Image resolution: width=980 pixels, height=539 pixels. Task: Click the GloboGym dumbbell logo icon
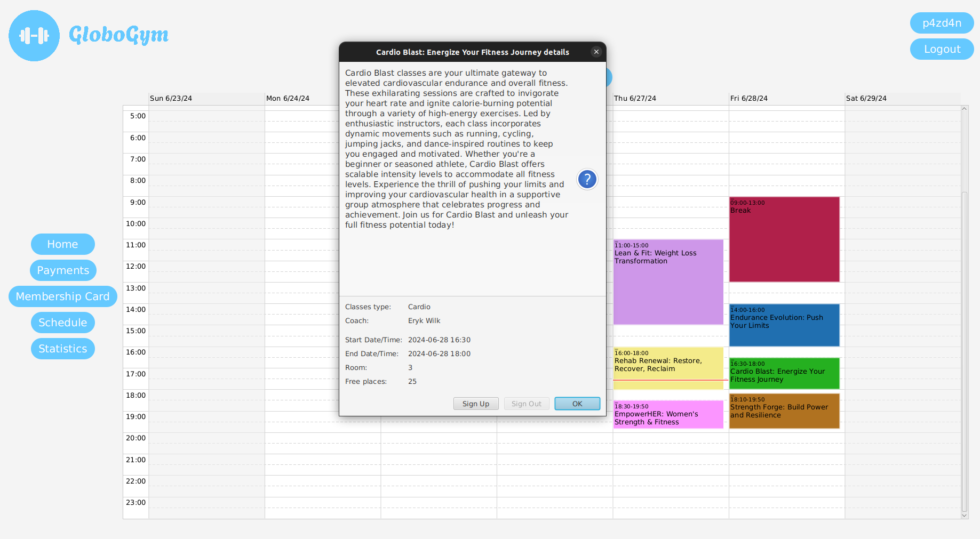click(34, 36)
